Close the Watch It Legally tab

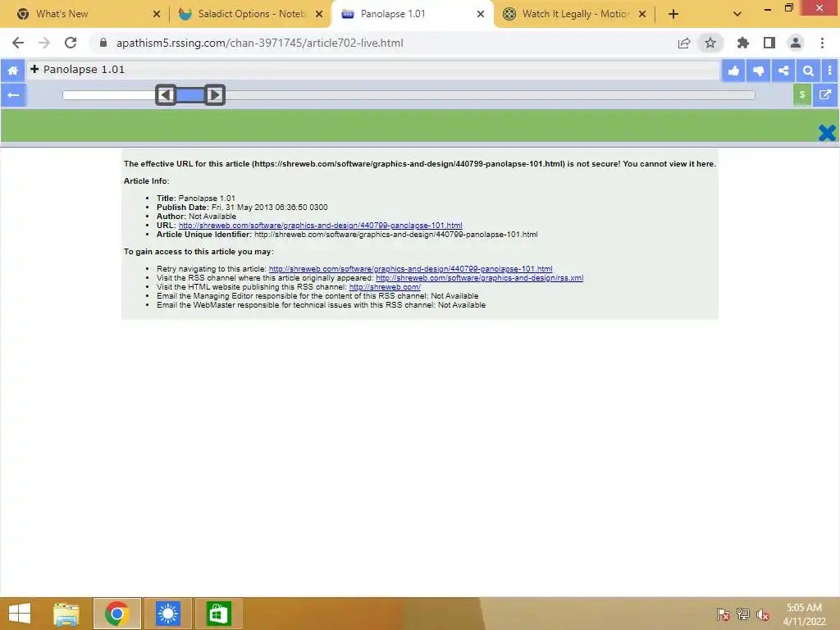pyautogui.click(x=642, y=15)
